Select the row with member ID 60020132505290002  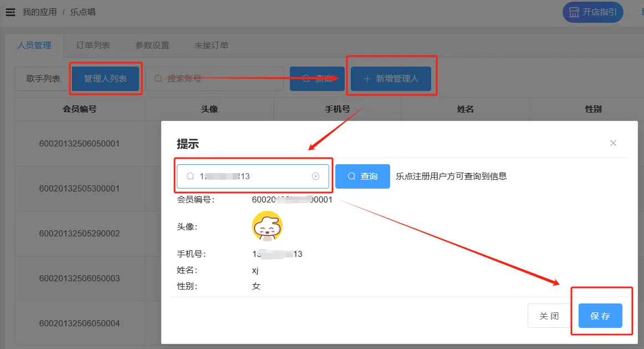(79, 234)
